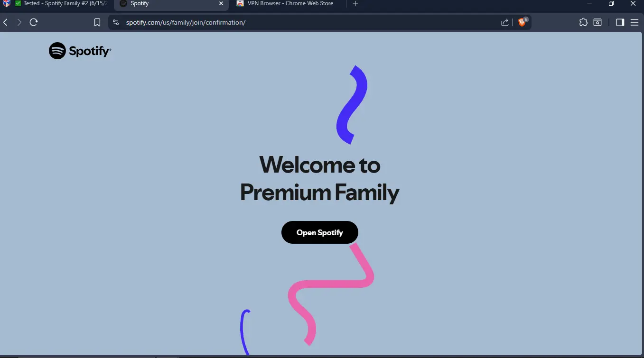Restore down the browser window
Screen dimensions: 644x358
[x=611, y=3]
